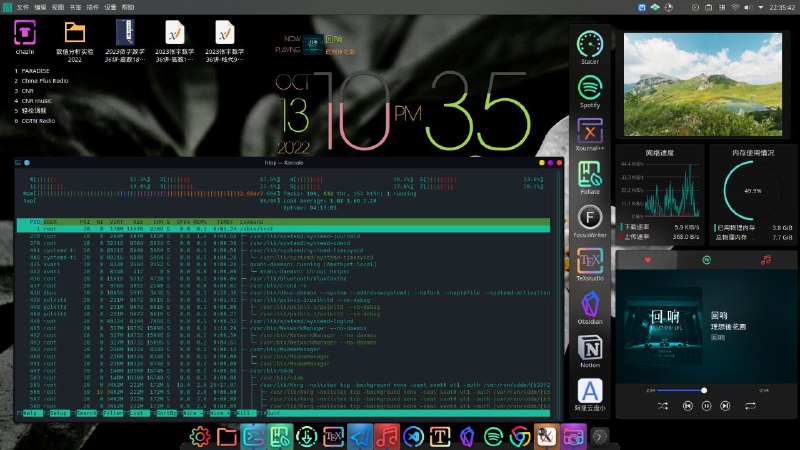Toggle shuffle in the music widget
Viewport: 800px width, 450px height.
pos(662,406)
